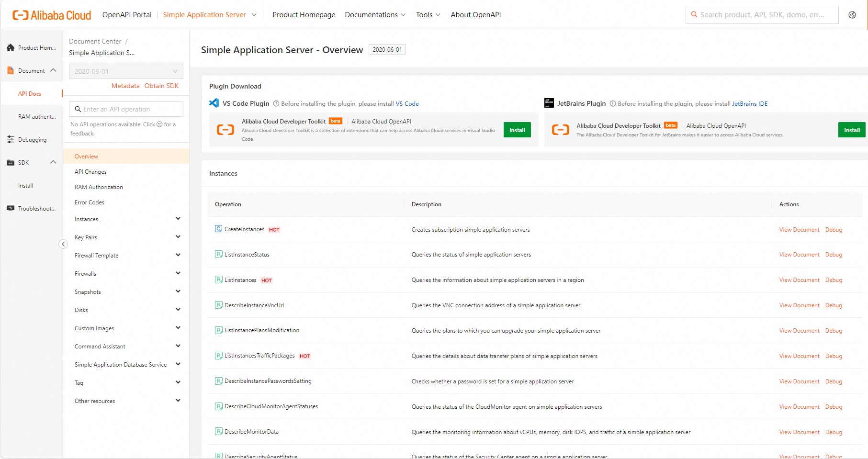
Task: Click the header product search box
Action: coord(762,15)
